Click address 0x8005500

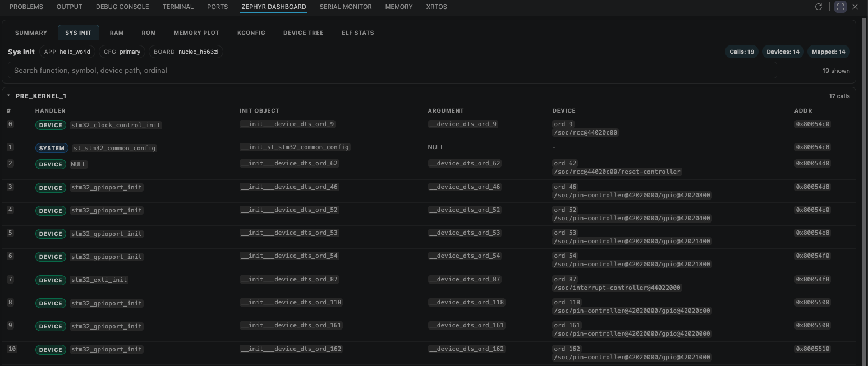(x=812, y=302)
